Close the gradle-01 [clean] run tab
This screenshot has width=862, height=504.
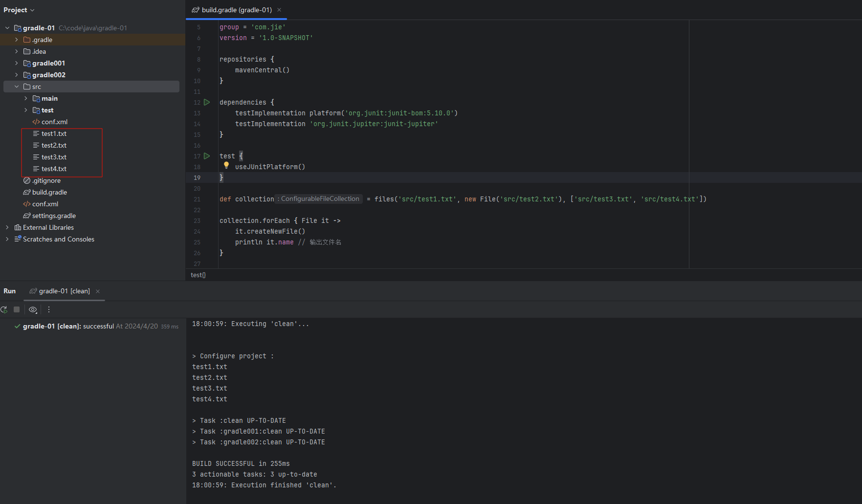(98, 291)
